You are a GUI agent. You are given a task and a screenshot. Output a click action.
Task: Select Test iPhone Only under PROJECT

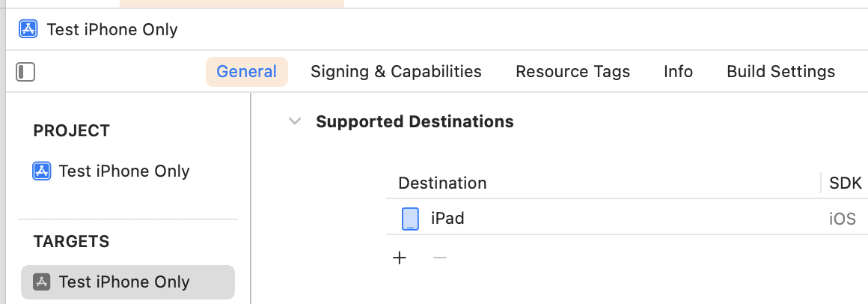coord(123,171)
